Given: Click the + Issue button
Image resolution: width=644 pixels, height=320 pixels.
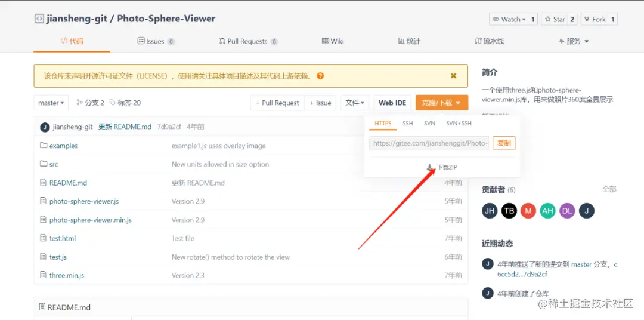Looking at the screenshot, I should coord(320,103).
